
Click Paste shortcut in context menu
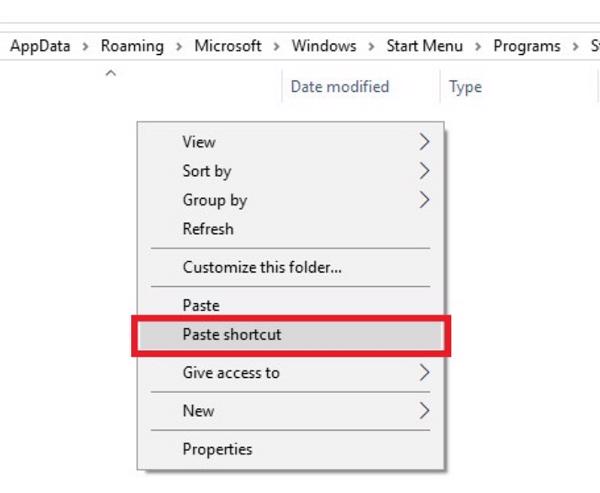[x=232, y=335]
